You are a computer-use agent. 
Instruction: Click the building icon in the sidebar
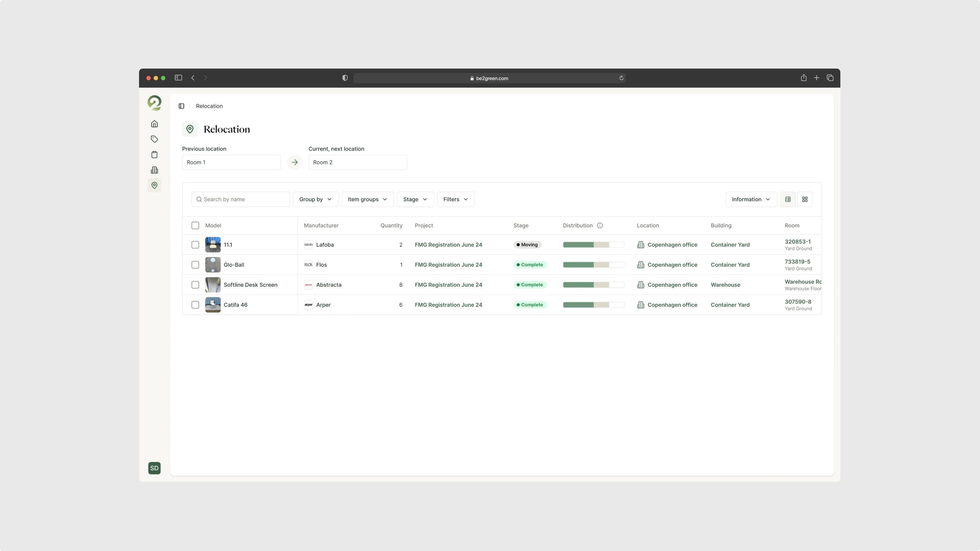click(154, 170)
